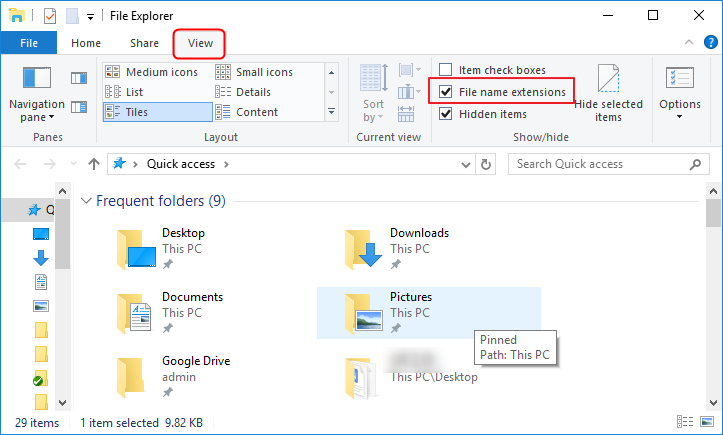
Task: Click the Properties quick access icon
Action: (50, 16)
